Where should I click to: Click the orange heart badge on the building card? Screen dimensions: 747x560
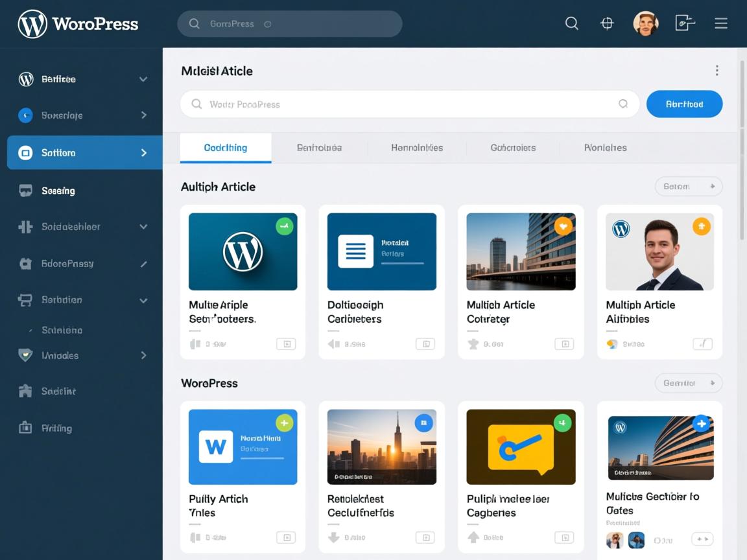click(563, 226)
